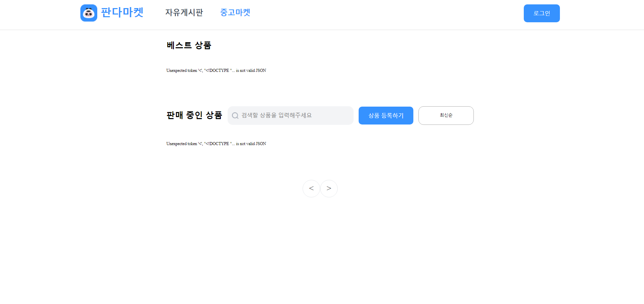Click the 판다마켓 brand title
The height and width of the screenshot is (304, 644).
[122, 12]
